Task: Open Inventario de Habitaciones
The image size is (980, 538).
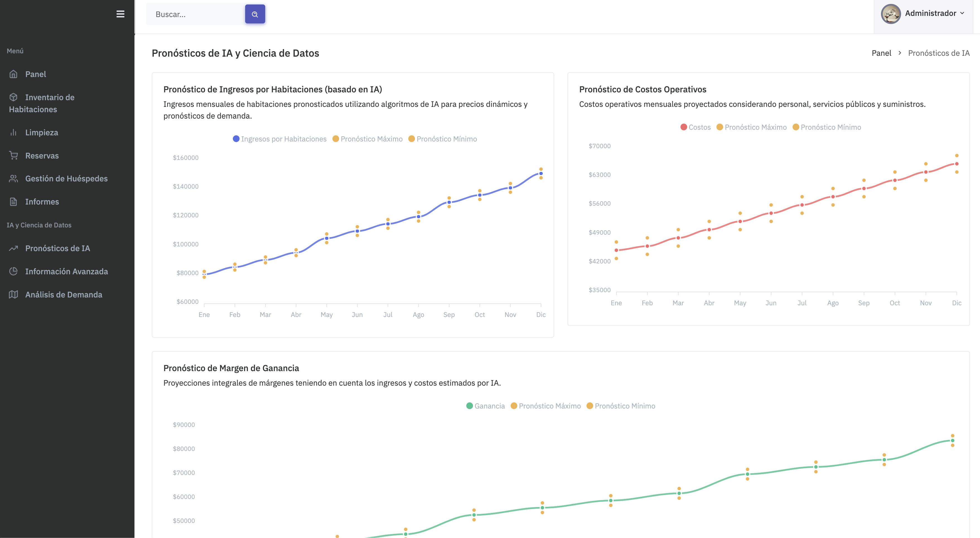Action: [x=42, y=103]
